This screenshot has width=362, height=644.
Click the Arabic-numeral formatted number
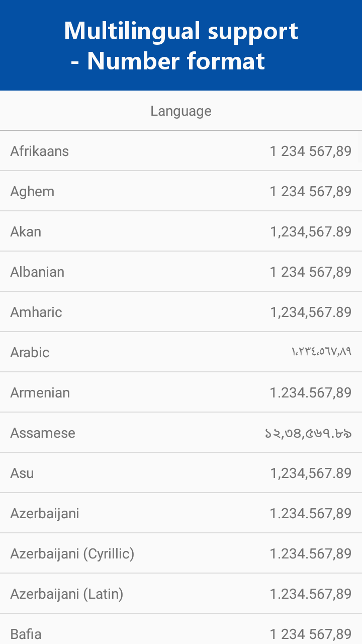[x=321, y=352]
